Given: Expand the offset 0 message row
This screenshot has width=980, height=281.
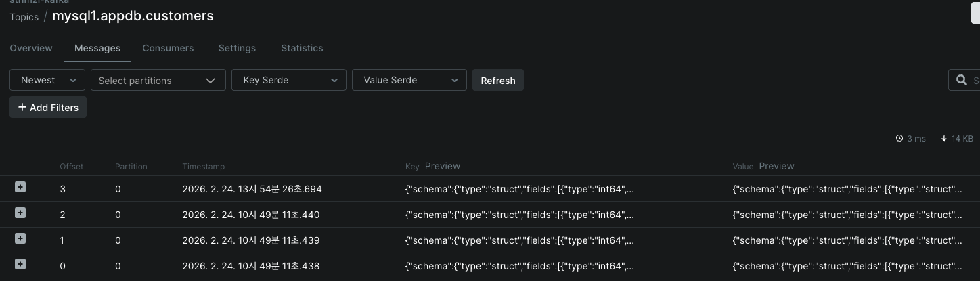Looking at the screenshot, I should click(x=20, y=264).
